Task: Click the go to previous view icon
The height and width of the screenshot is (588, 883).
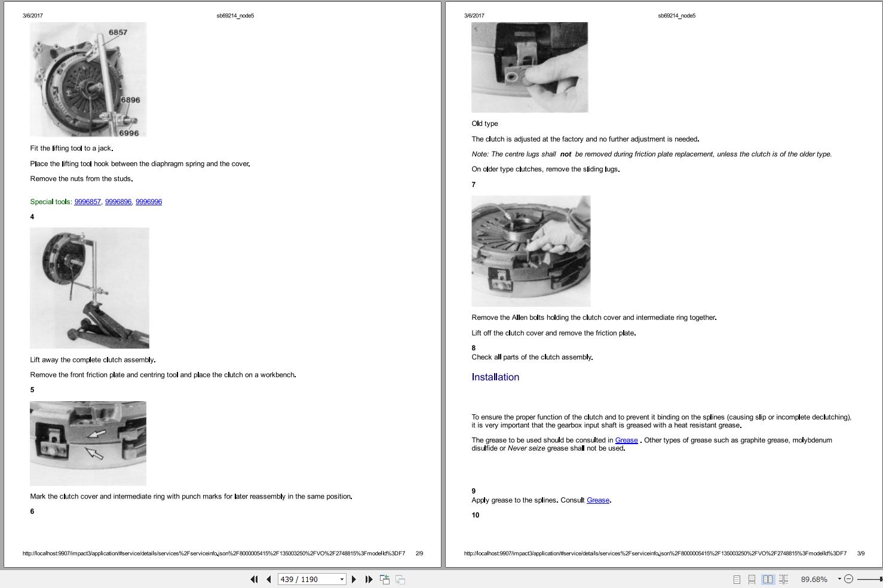Action: (x=385, y=579)
